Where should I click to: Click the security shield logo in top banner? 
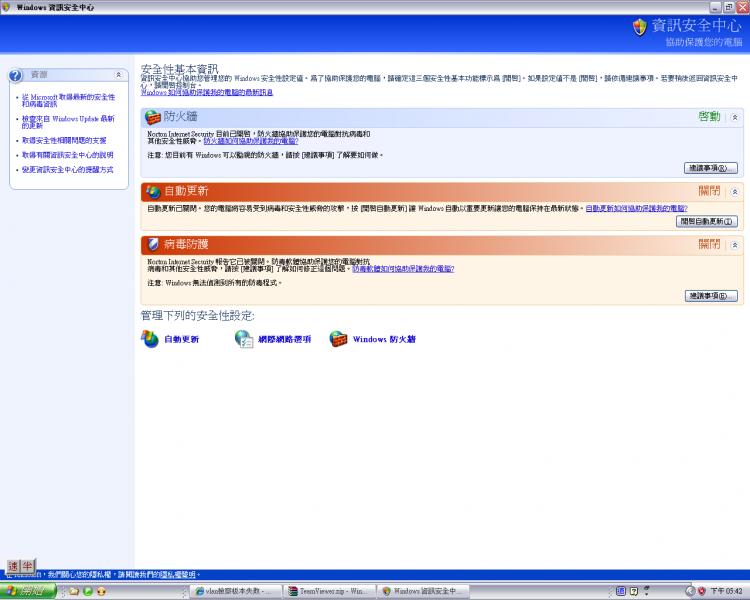pos(640,27)
